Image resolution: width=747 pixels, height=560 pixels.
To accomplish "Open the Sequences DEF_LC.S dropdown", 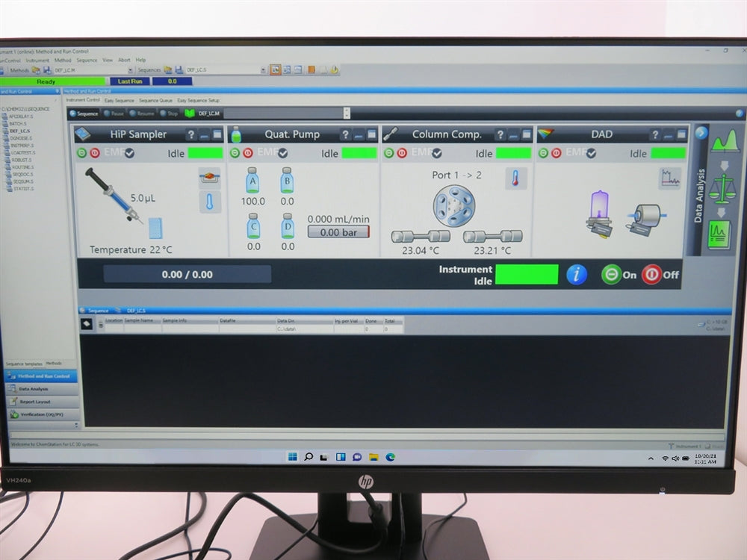I will tap(263, 70).
